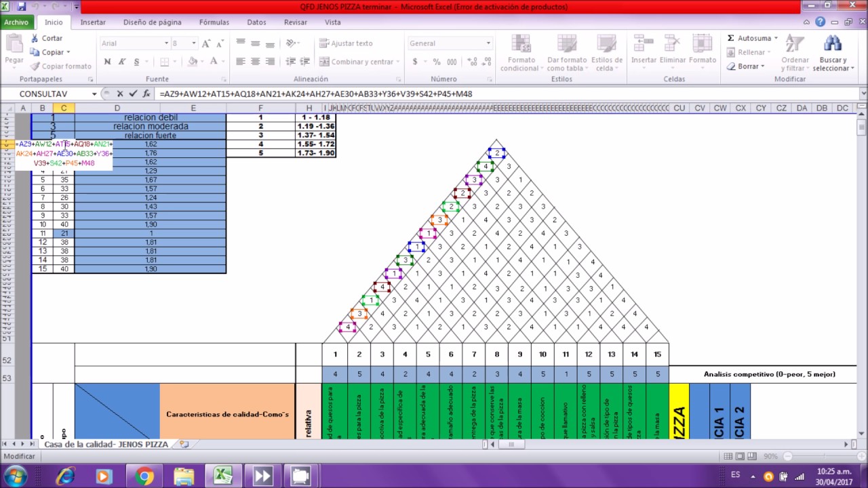Open Dar formato como tabla
Viewport: 868px width, 488px height.
pyautogui.click(x=566, y=43)
